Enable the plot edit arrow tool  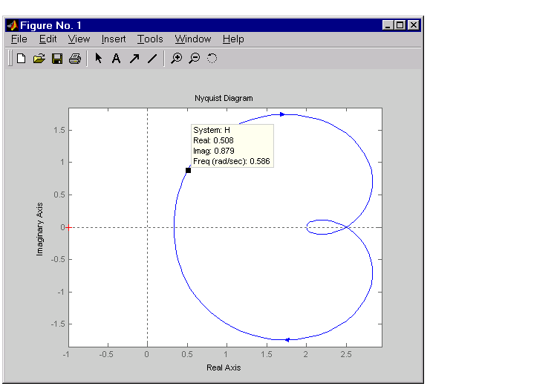pos(98,59)
